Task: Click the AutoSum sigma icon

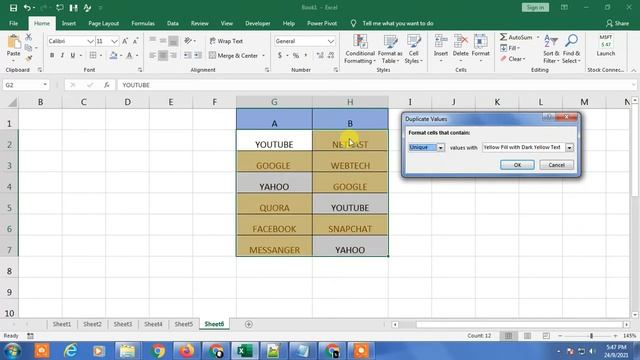Action: [x=503, y=37]
